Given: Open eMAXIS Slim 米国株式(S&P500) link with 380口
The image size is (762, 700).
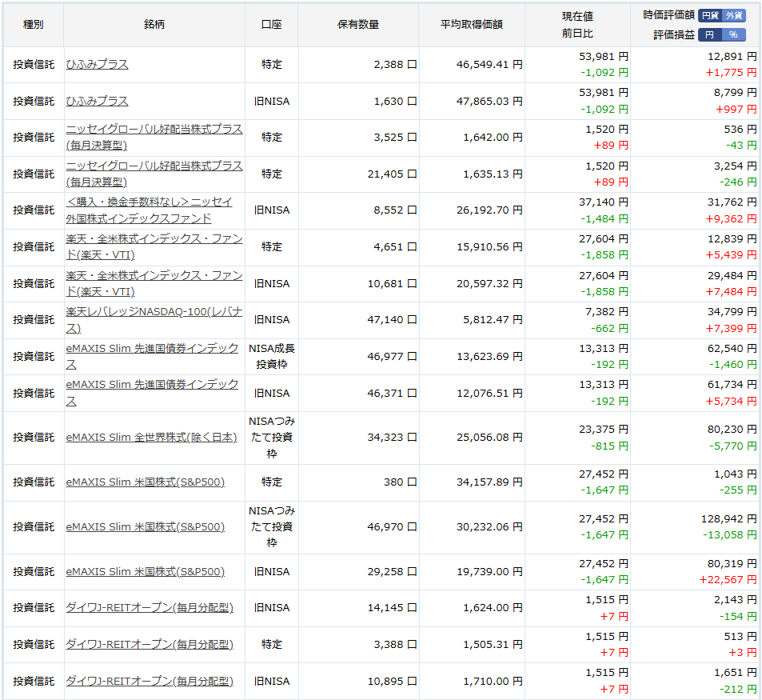Looking at the screenshot, I should 146,482.
